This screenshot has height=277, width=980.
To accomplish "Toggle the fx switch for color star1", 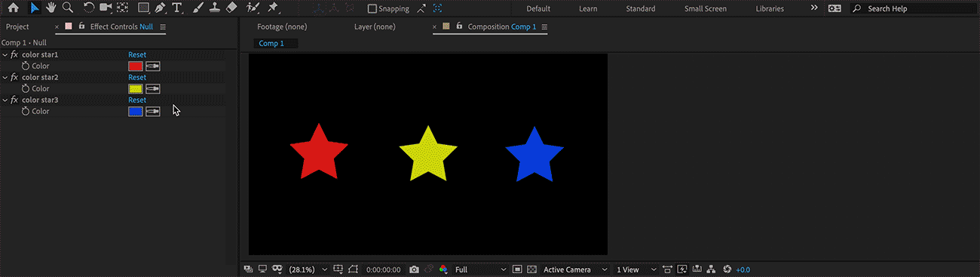I will pyautogui.click(x=14, y=55).
